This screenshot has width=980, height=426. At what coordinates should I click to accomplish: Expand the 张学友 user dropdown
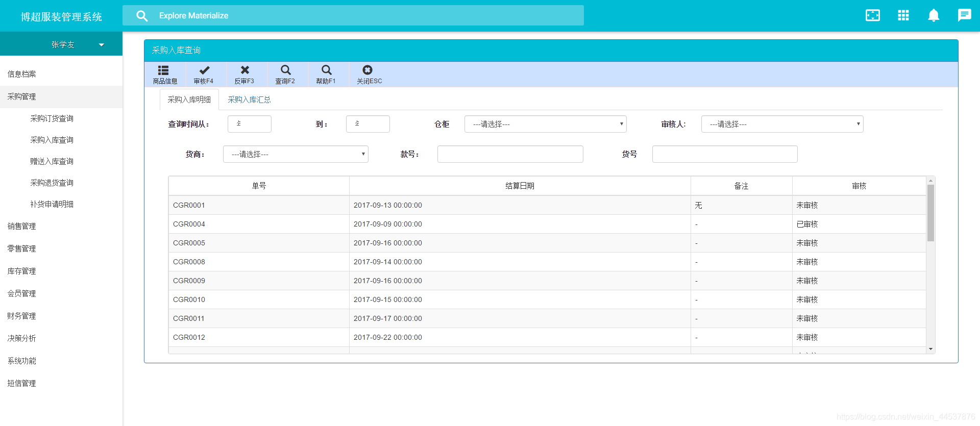click(102, 45)
